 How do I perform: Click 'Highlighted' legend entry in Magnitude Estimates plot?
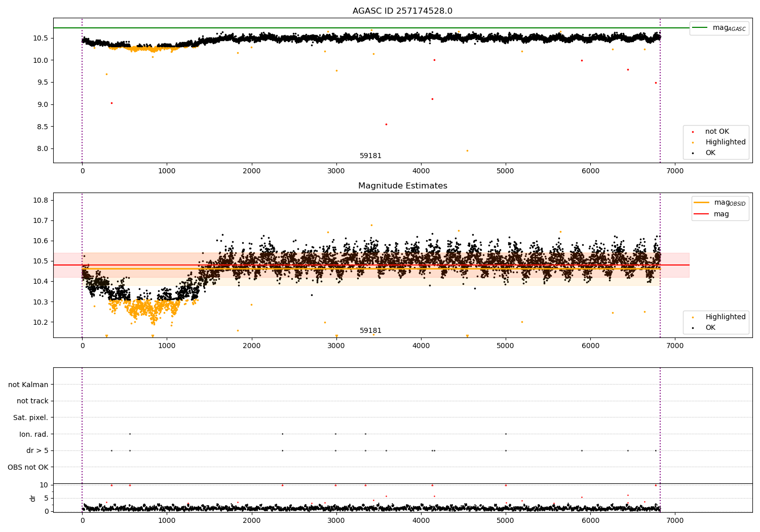coord(725,317)
